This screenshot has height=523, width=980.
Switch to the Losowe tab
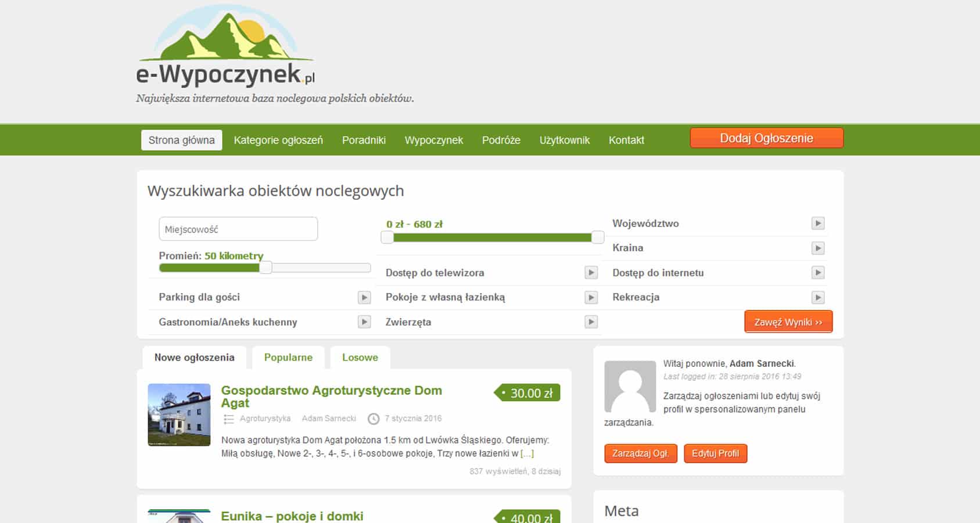360,358
